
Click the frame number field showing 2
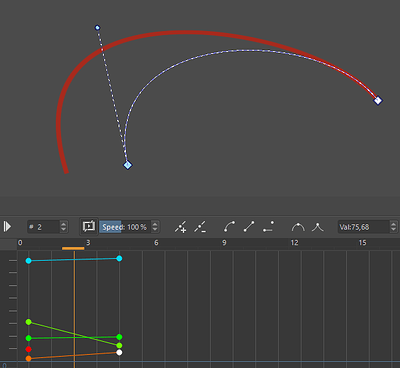tap(44, 227)
